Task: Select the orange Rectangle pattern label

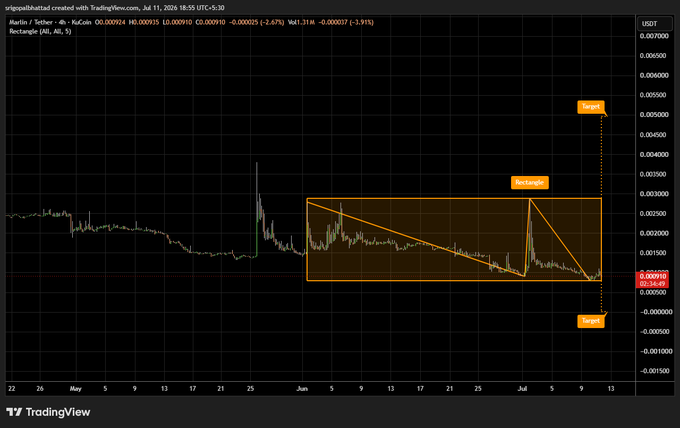Action: 530,183
